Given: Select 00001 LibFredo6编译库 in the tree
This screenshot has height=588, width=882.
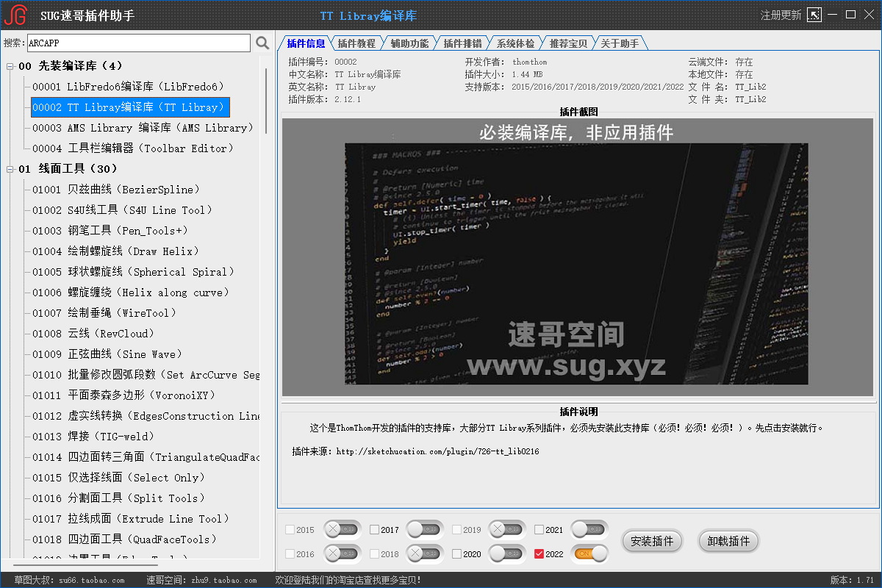Looking at the screenshot, I should point(128,87).
